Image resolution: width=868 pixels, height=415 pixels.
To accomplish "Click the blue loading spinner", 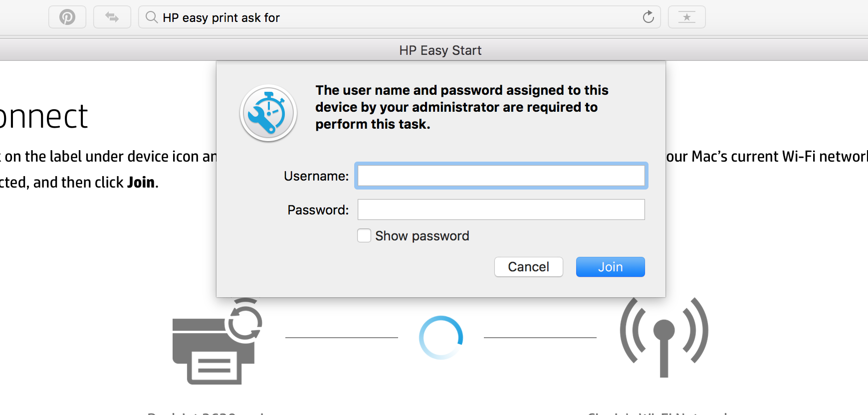I will 441,338.
